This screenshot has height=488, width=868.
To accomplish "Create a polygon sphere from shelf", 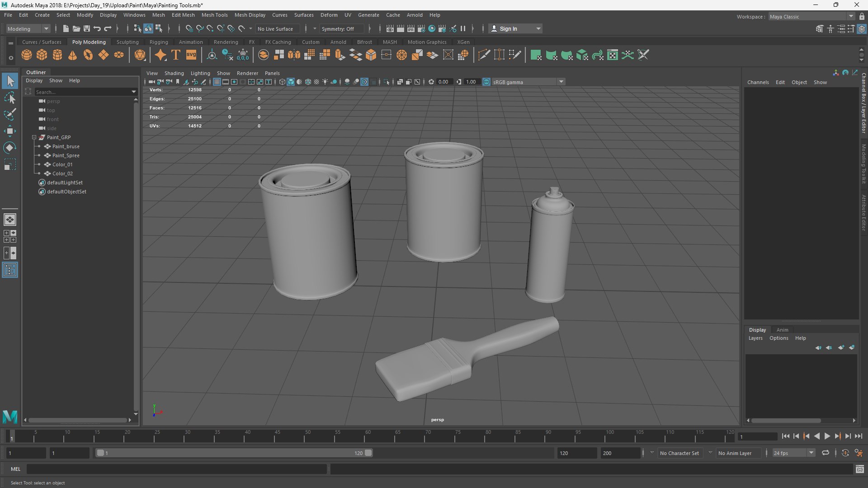I will tap(27, 55).
